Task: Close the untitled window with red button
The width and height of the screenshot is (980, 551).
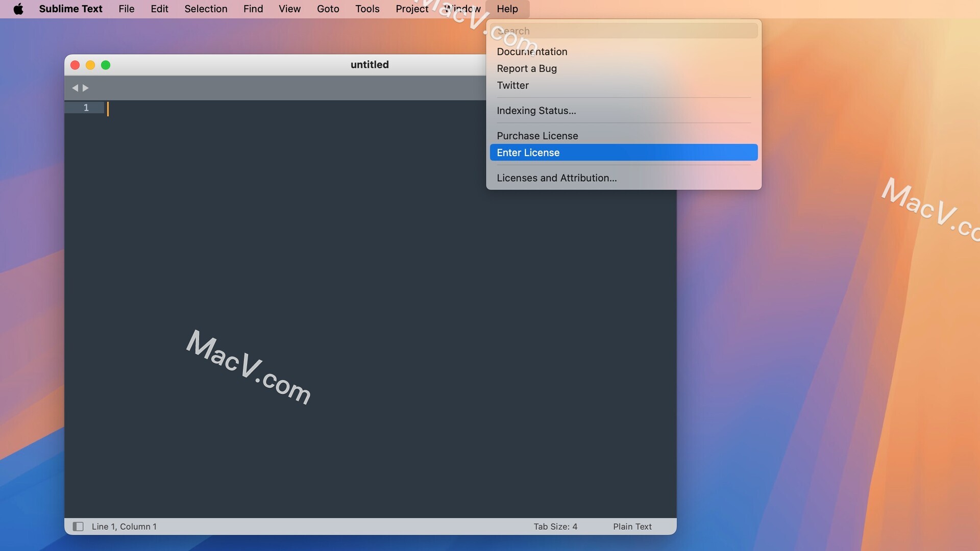Action: (x=75, y=65)
